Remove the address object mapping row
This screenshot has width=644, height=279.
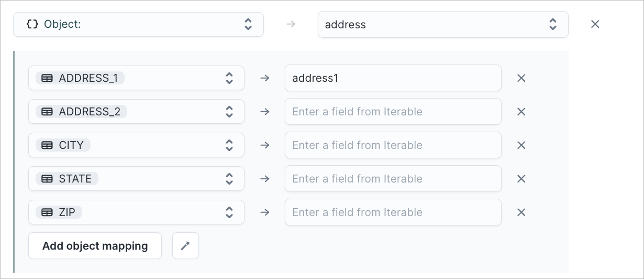click(x=595, y=24)
